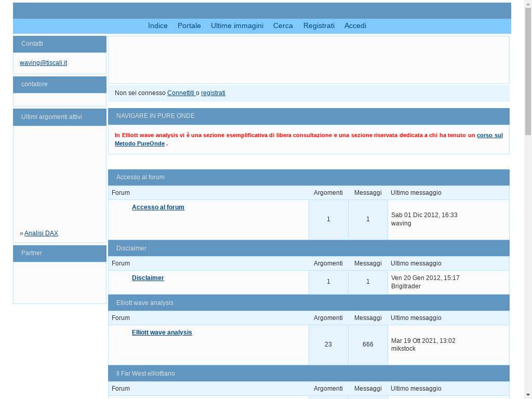
Task: Open Analisi DAX in the sidebar
Action: click(x=41, y=233)
